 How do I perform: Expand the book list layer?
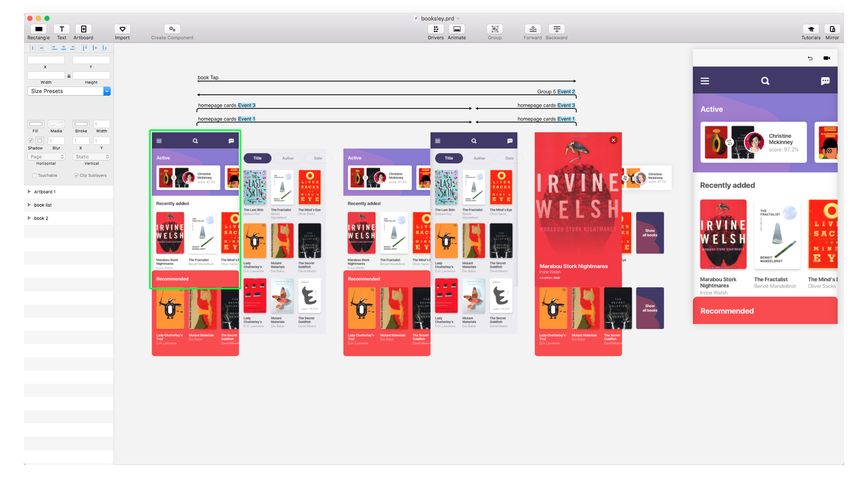click(x=29, y=205)
